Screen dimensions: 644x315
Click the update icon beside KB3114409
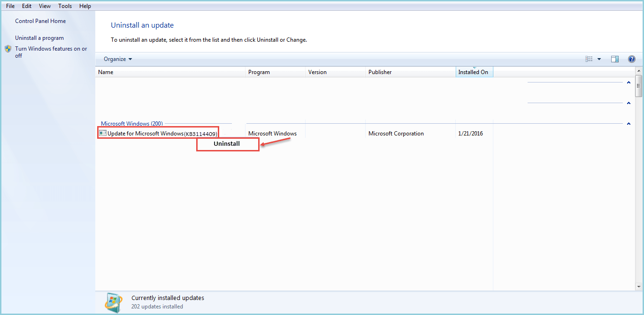point(103,133)
